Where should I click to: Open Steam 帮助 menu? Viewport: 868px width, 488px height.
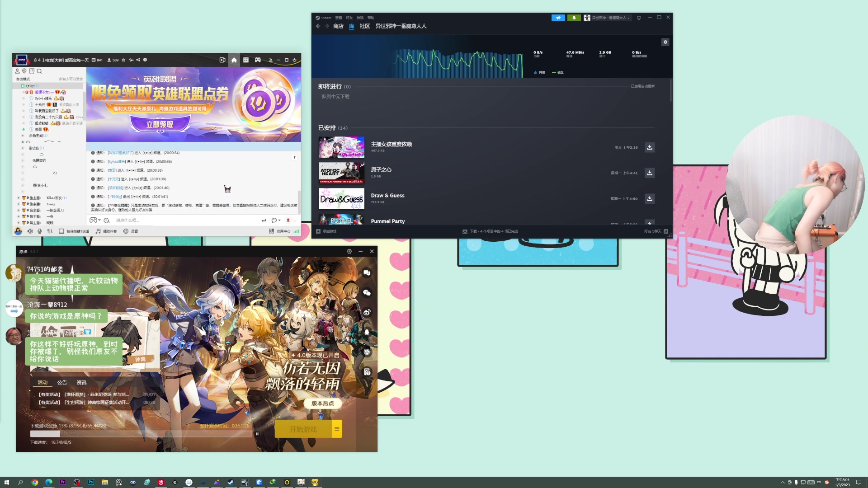click(371, 18)
